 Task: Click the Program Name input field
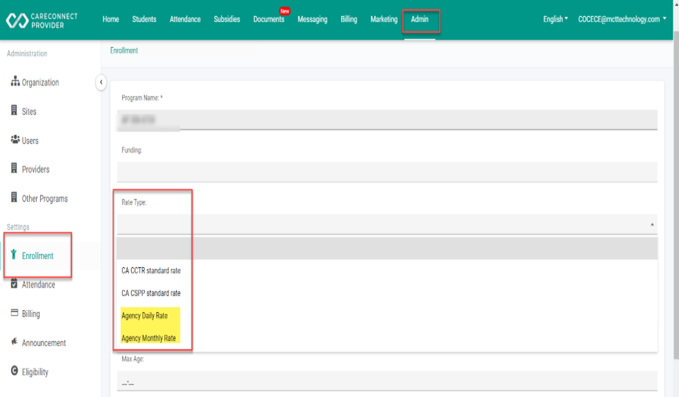click(x=387, y=119)
